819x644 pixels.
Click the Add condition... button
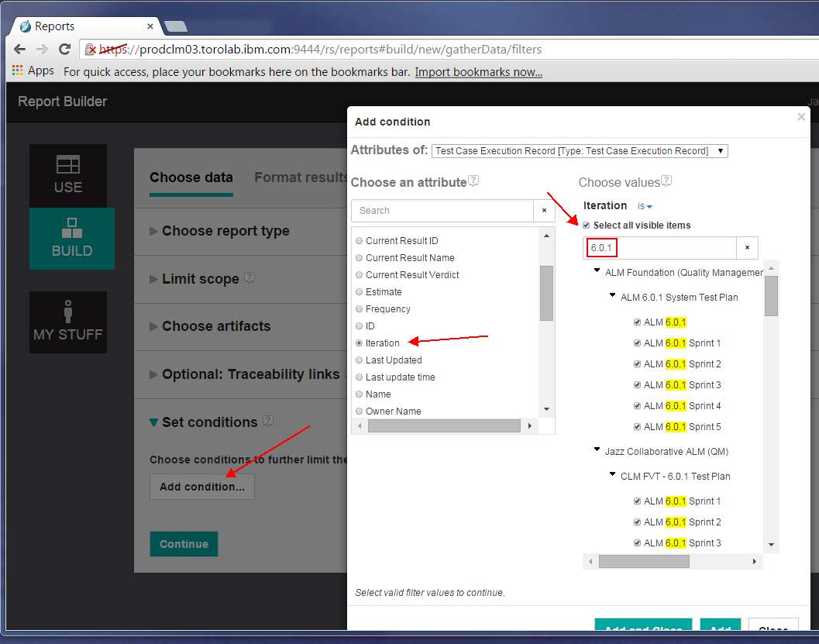(202, 487)
